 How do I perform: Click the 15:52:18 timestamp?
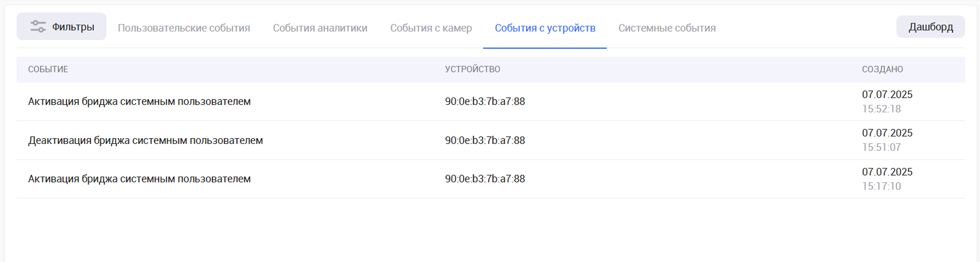(882, 109)
